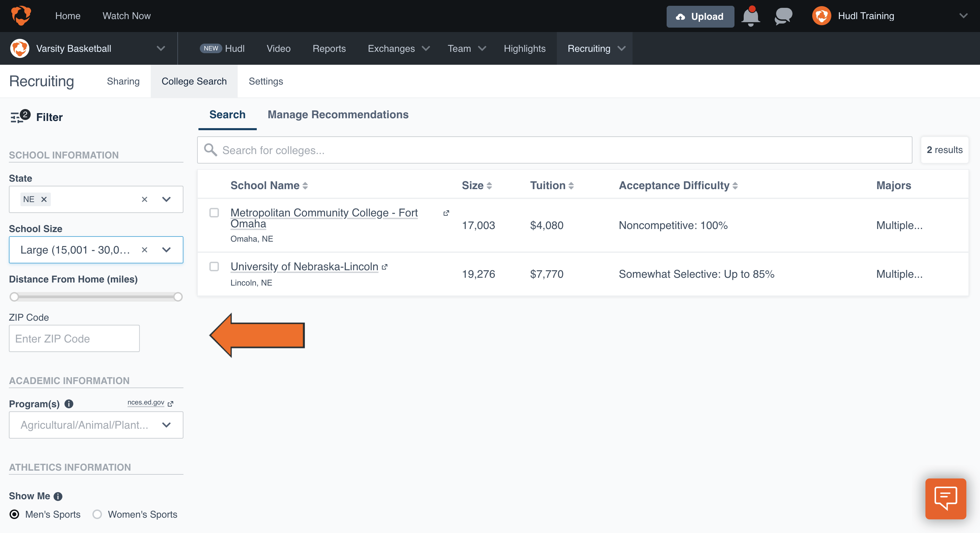Open the University of Nebraska-Lincoln external link icon
The width and height of the screenshot is (980, 533).
point(385,267)
